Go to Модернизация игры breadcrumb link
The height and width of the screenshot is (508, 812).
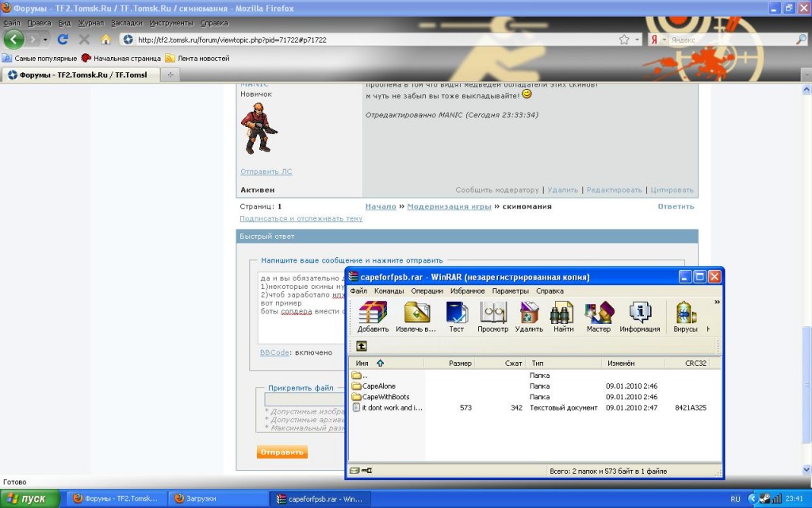pyautogui.click(x=449, y=206)
